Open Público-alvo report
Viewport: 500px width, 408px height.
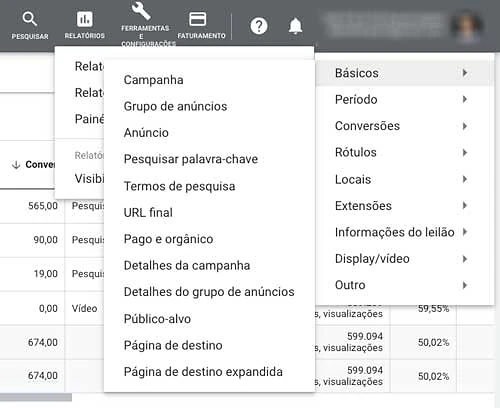[209, 319]
